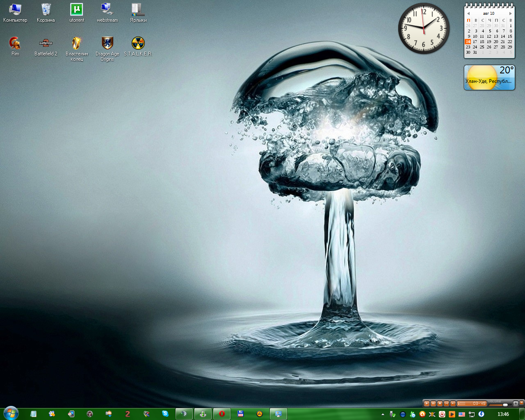Open the Корзина recycle bin icon
Image resolution: width=525 pixels, height=420 pixels.
pyautogui.click(x=46, y=10)
